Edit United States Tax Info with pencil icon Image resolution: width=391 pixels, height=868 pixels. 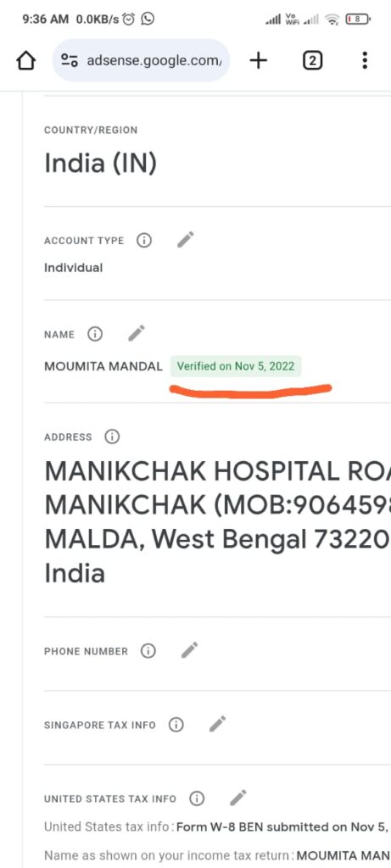point(238,798)
